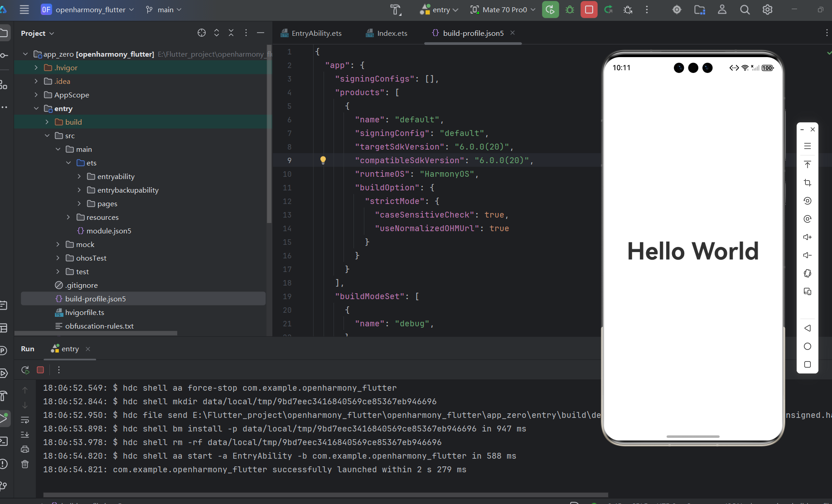Click the Hello World text on device
Screen dimensions: 832x504
(693, 251)
